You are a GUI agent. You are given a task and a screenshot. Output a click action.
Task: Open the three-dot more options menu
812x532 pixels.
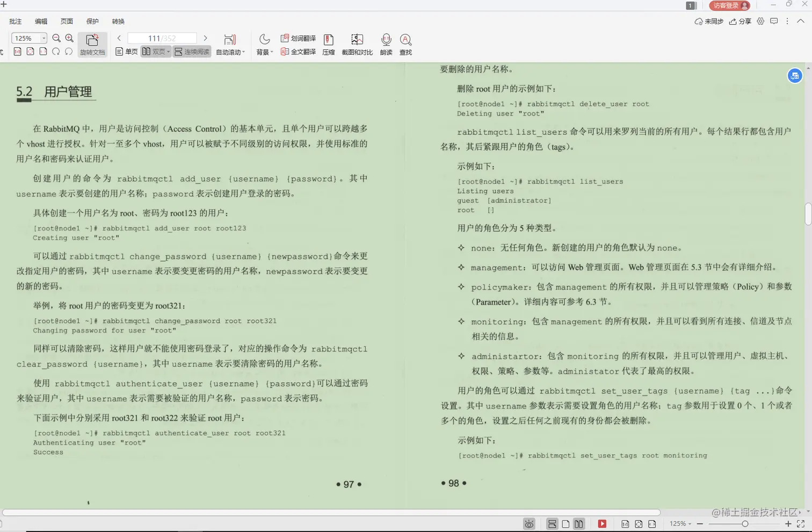787,21
